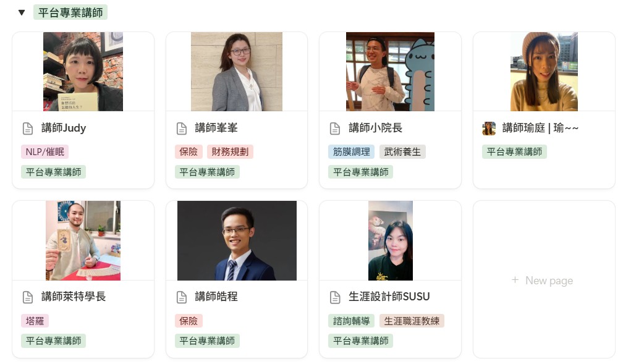Click the 平台專業講師 group header label
Screen dimensions: 644x364
[70, 13]
